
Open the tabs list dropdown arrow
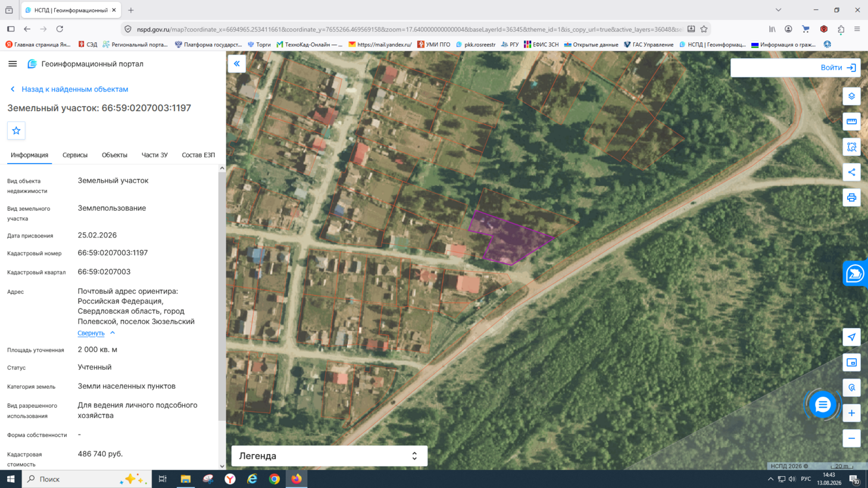[x=778, y=10]
